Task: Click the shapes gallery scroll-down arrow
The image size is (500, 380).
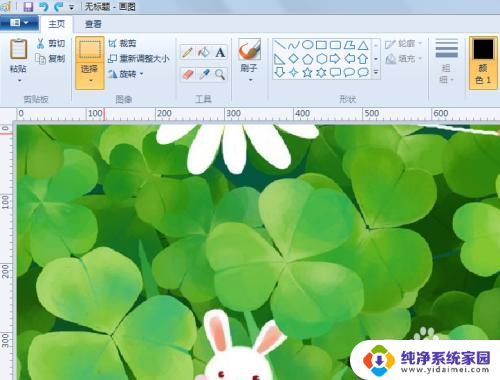Action: (x=376, y=59)
